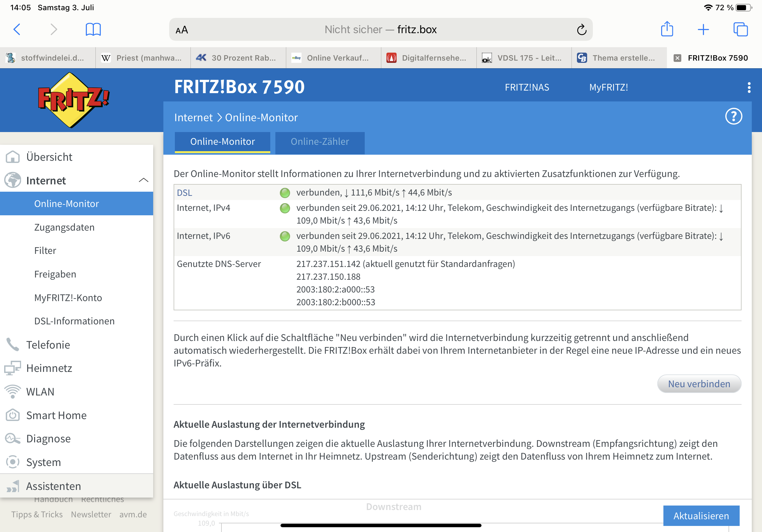Open the three-dot FRITZ!Box menu
Image resolution: width=762 pixels, height=532 pixels.
[749, 87]
